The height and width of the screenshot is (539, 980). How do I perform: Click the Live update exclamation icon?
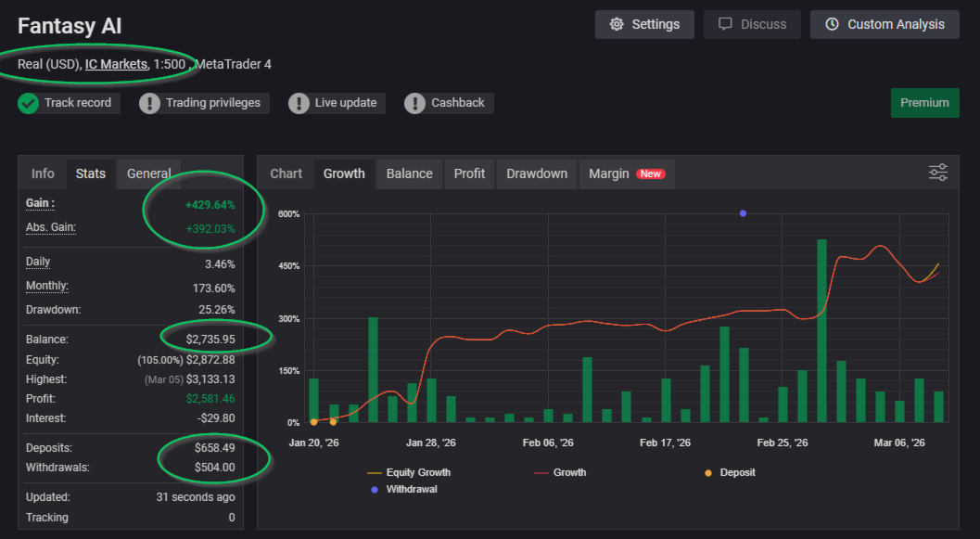(x=299, y=103)
